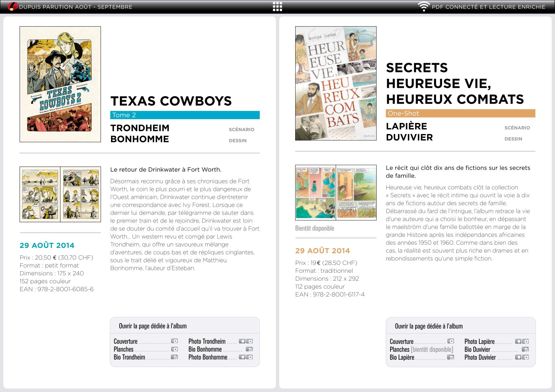Open Texas Cowboys dedicated album page link
The width and height of the screenshot is (555, 392).
pos(153,326)
